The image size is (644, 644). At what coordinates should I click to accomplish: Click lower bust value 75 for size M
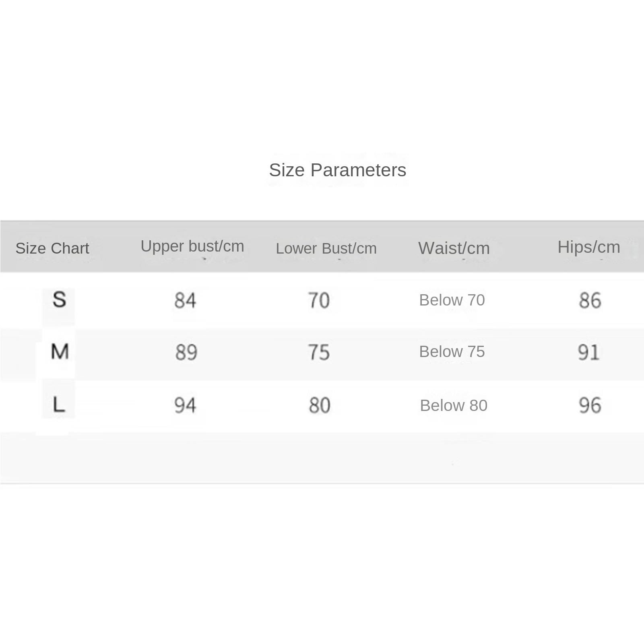coord(319,353)
